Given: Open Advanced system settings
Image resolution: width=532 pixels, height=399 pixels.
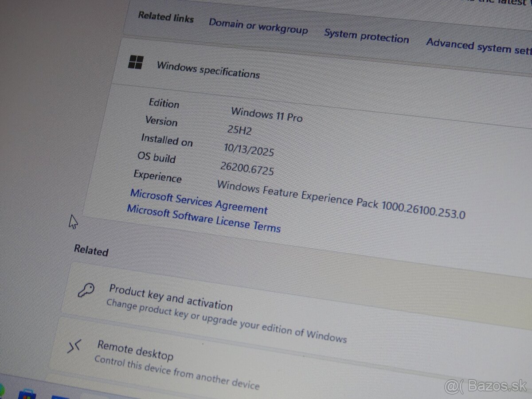Looking at the screenshot, I should click(478, 45).
